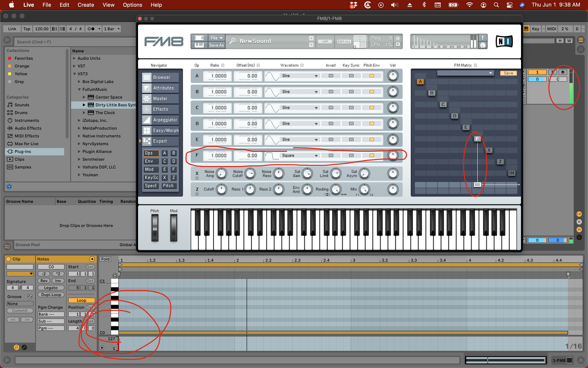Open Groove hot-swap button in Clip panel
Image resolution: width=588 pixels, height=368 pixels.
click(30, 297)
